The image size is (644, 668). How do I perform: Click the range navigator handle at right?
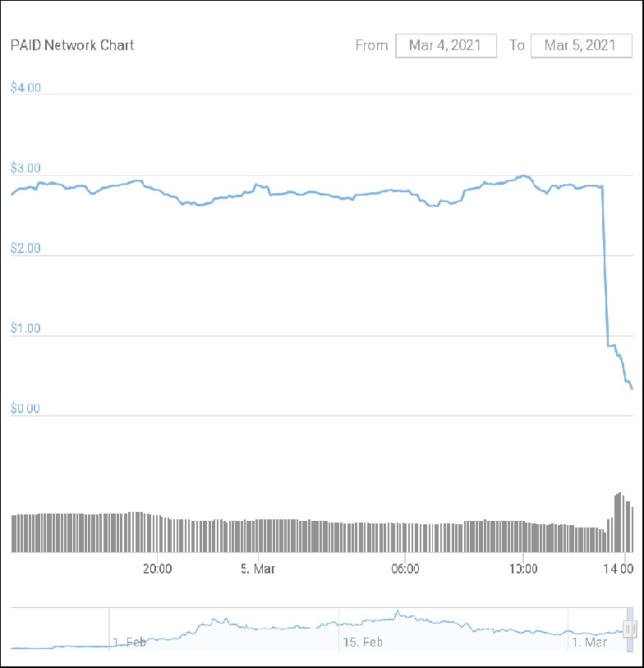click(x=630, y=629)
